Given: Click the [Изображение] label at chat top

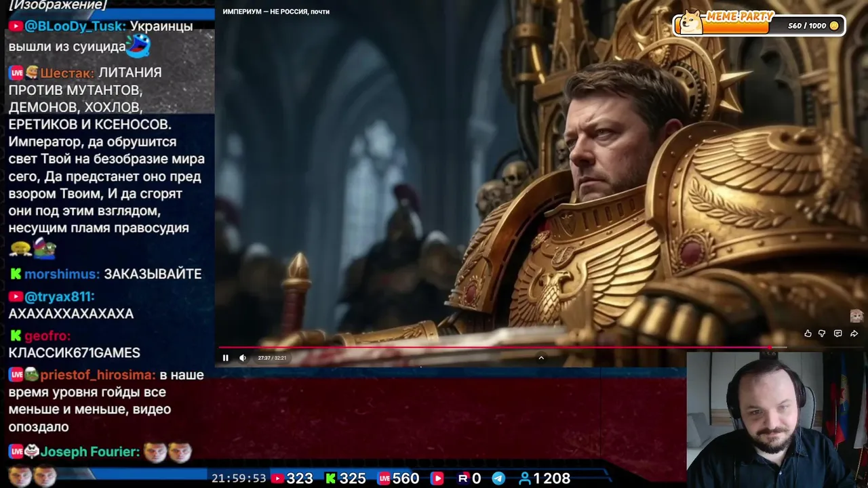Looking at the screenshot, I should (x=58, y=5).
